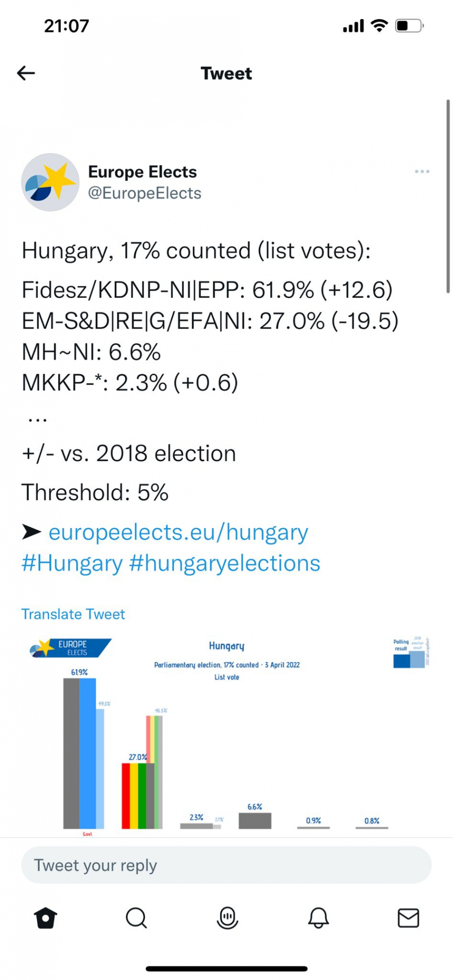Screen dimensions: 453x980
Task: Tap the @EuropeElects handle
Action: (x=144, y=193)
